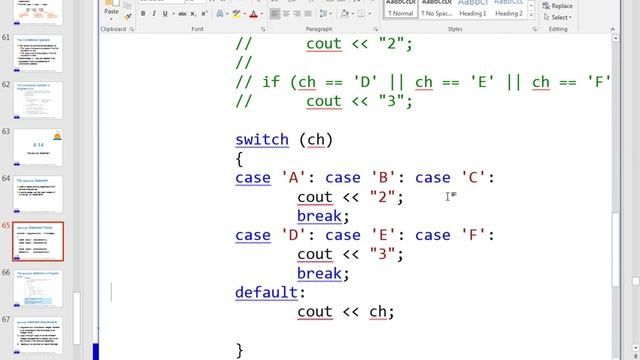The image size is (640, 360).
Task: Apply borders to the paragraph
Action: pos(361,14)
